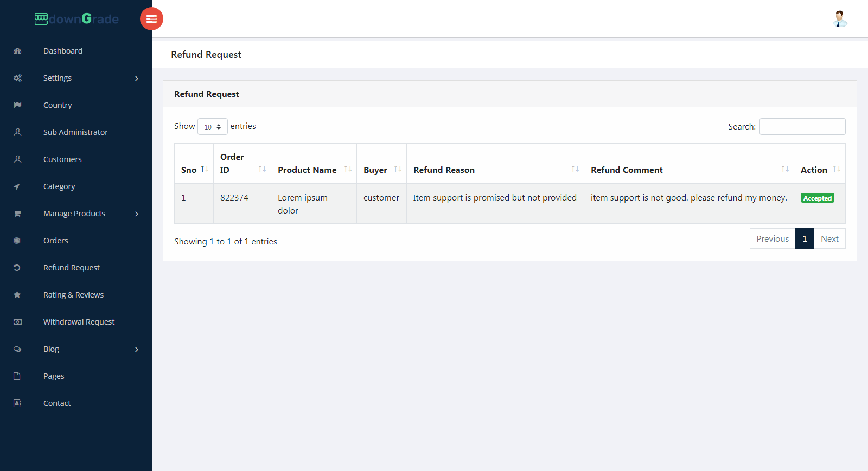This screenshot has height=471, width=868.
Task: Focus the Search input field
Action: point(802,126)
